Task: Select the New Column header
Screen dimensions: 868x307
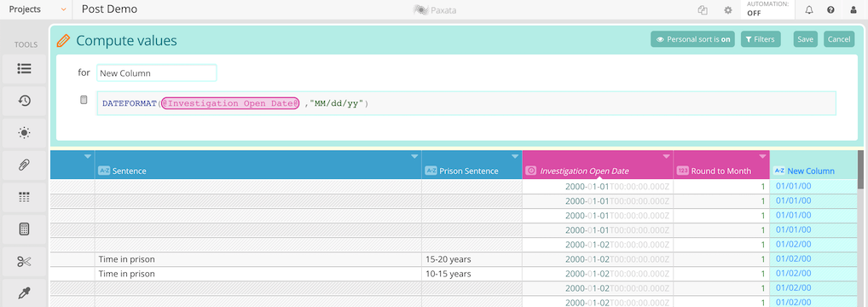Action: point(813,165)
